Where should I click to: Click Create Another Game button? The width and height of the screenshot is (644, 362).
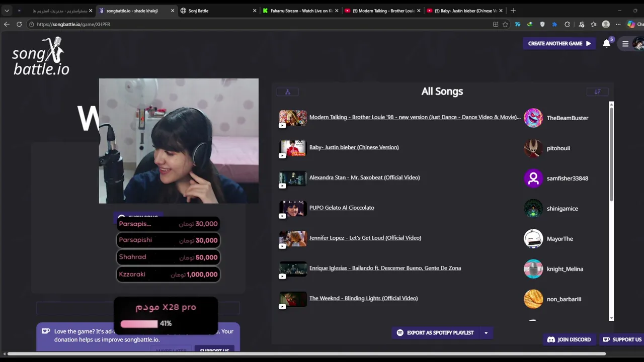pos(559,44)
